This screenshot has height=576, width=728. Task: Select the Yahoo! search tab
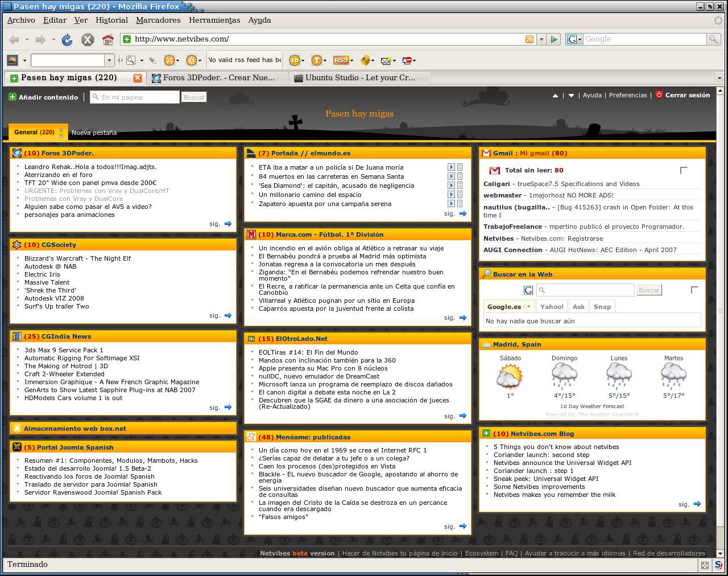552,307
